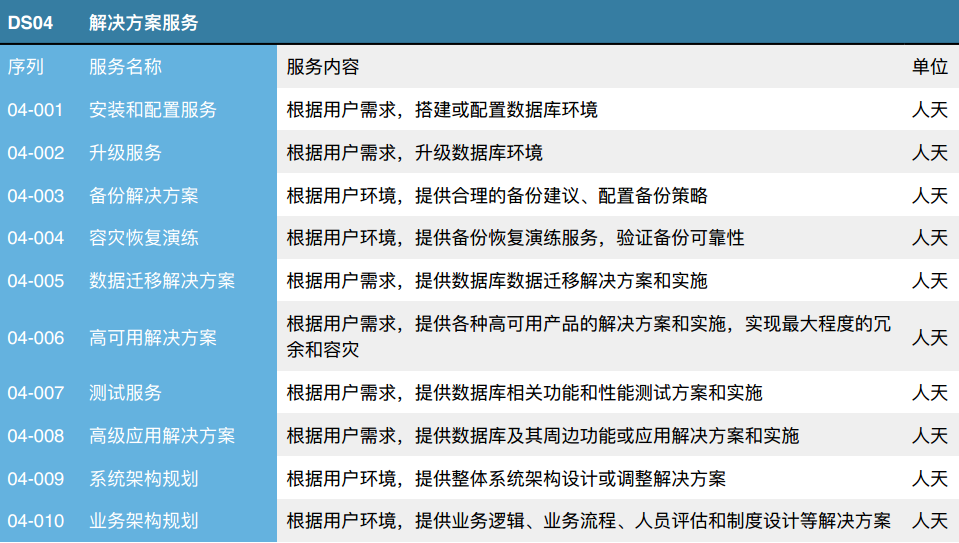959x543 pixels.
Task: Click the 业务逻辑、业务流程 description cell
Action: (589, 521)
